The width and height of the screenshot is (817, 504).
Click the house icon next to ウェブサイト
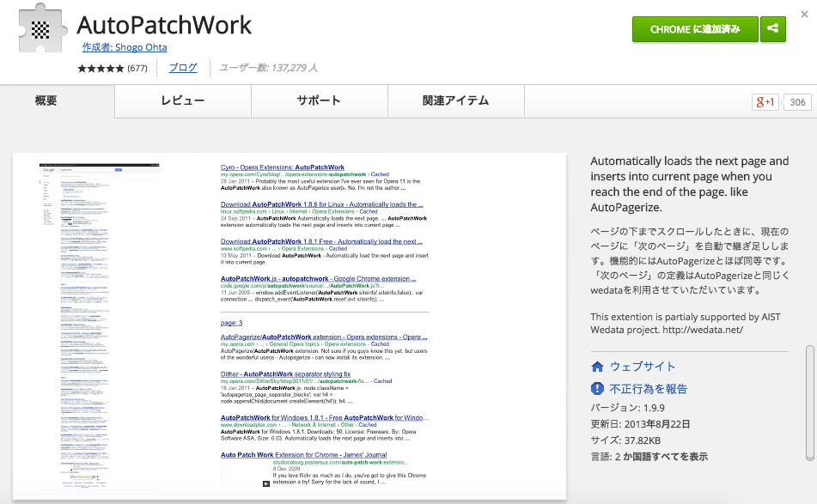point(598,367)
